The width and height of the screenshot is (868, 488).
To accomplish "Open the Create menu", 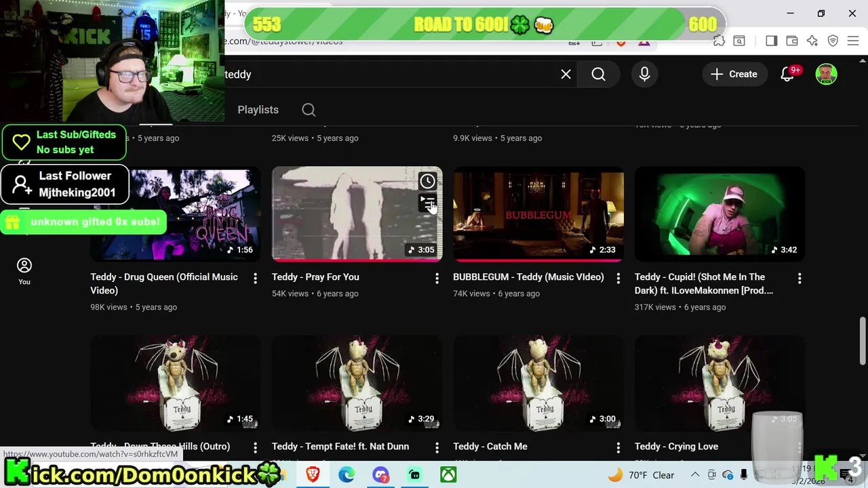I will point(734,75).
